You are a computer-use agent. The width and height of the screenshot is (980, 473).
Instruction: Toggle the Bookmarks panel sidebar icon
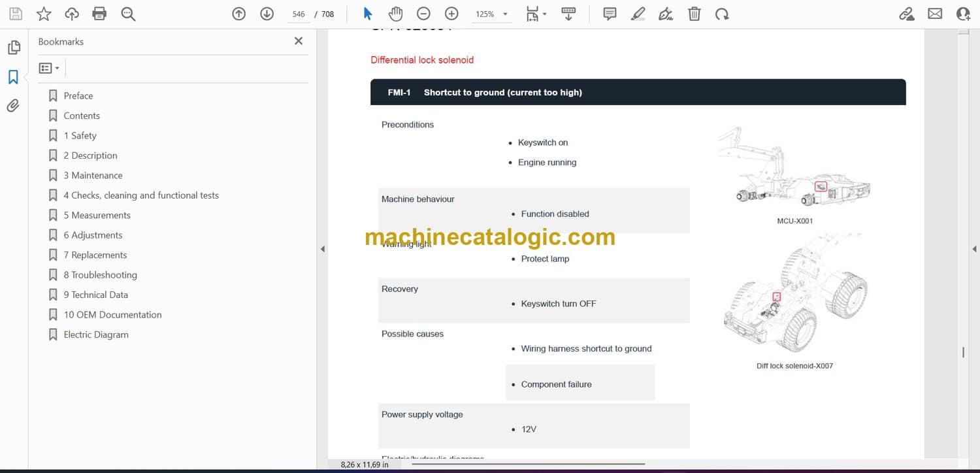tap(13, 77)
